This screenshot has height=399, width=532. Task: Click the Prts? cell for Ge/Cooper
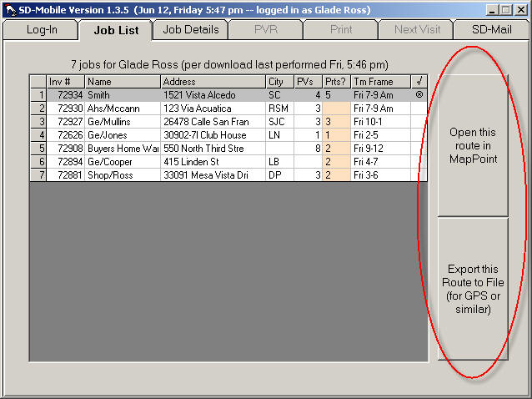pos(336,162)
